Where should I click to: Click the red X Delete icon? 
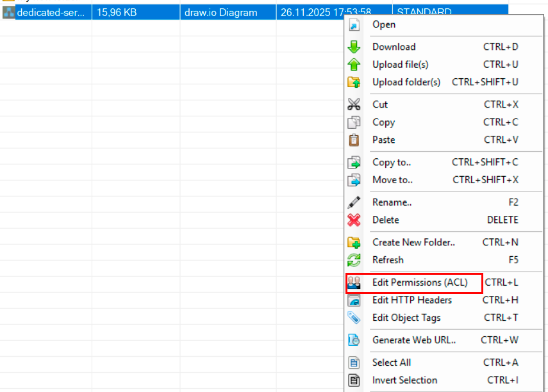pyautogui.click(x=354, y=220)
